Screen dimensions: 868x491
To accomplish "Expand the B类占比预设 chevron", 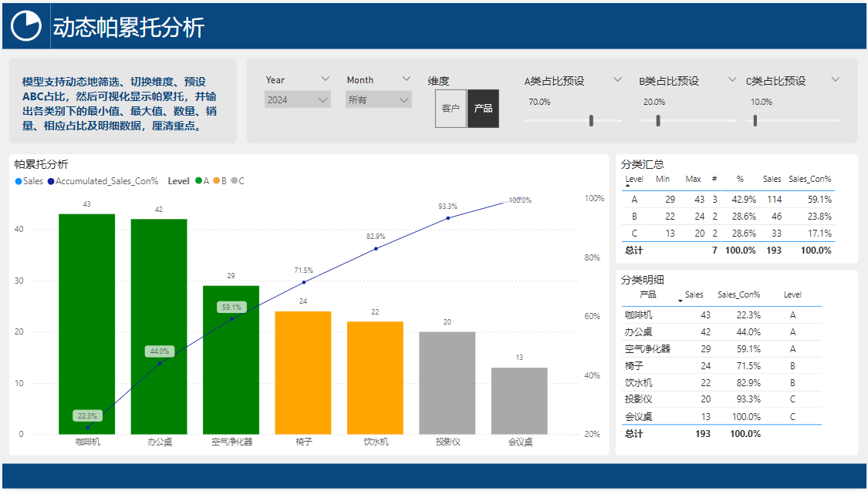I will point(732,79).
